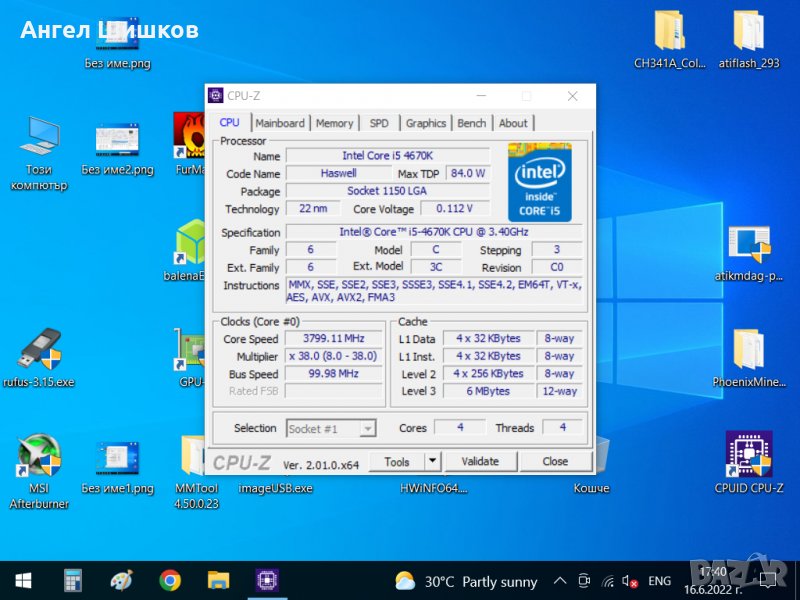The height and width of the screenshot is (600, 800).
Task: Open File Explorer from the taskbar
Action: pos(218,580)
